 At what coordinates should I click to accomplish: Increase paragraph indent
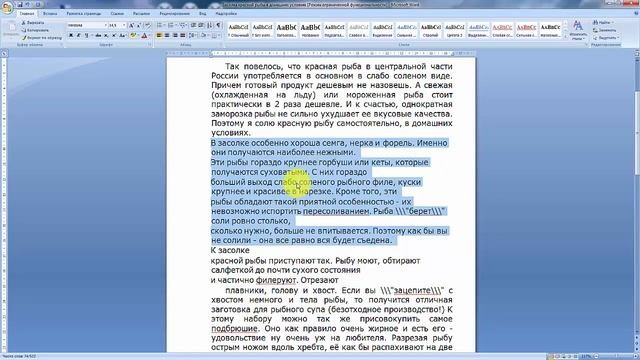click(201, 25)
